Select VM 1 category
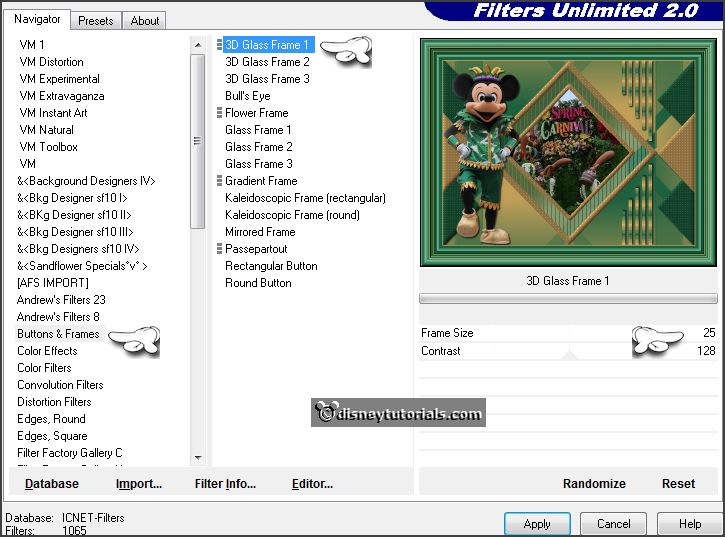The image size is (725, 537). tap(32, 45)
